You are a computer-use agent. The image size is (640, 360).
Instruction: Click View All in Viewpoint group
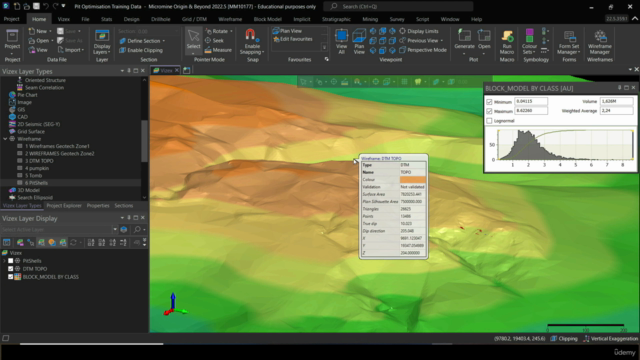(341, 41)
